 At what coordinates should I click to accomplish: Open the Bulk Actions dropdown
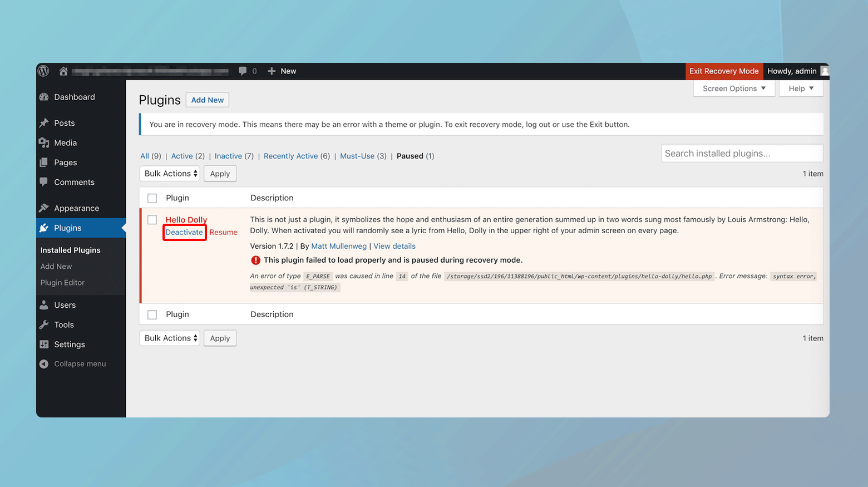point(169,173)
